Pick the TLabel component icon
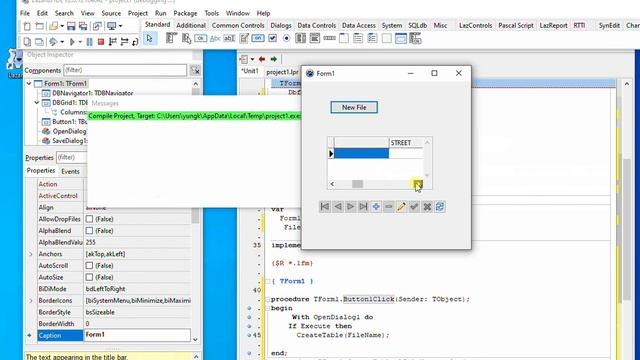The image size is (640, 360). (x=215, y=39)
